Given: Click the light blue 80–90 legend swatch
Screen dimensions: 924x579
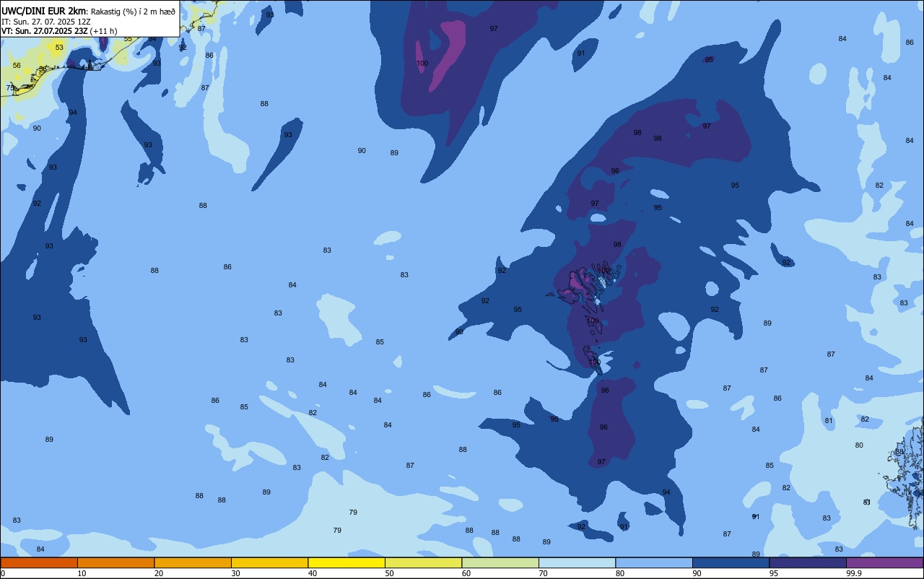Looking at the screenshot, I should point(654,562).
